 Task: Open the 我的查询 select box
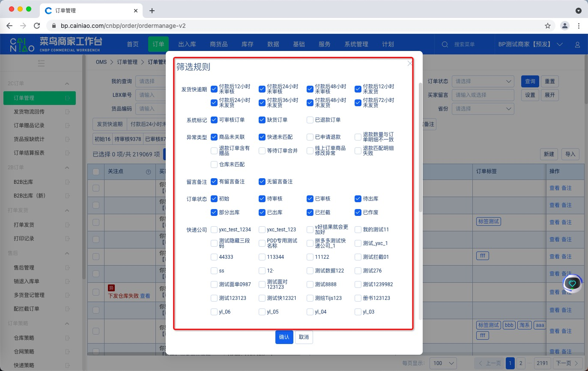tap(151, 81)
